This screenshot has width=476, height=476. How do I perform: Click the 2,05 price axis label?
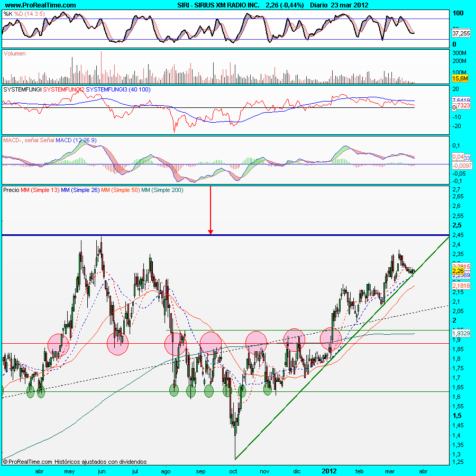[458, 311]
